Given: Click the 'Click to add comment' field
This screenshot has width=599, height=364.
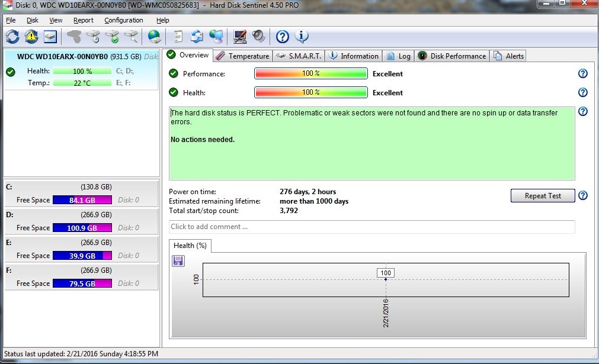Looking at the screenshot, I should click(x=371, y=227).
